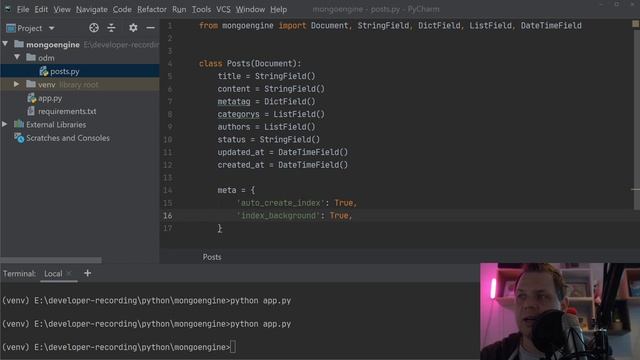The height and width of the screenshot is (360, 640).
Task: Open Project panel settings gear
Action: (x=133, y=28)
